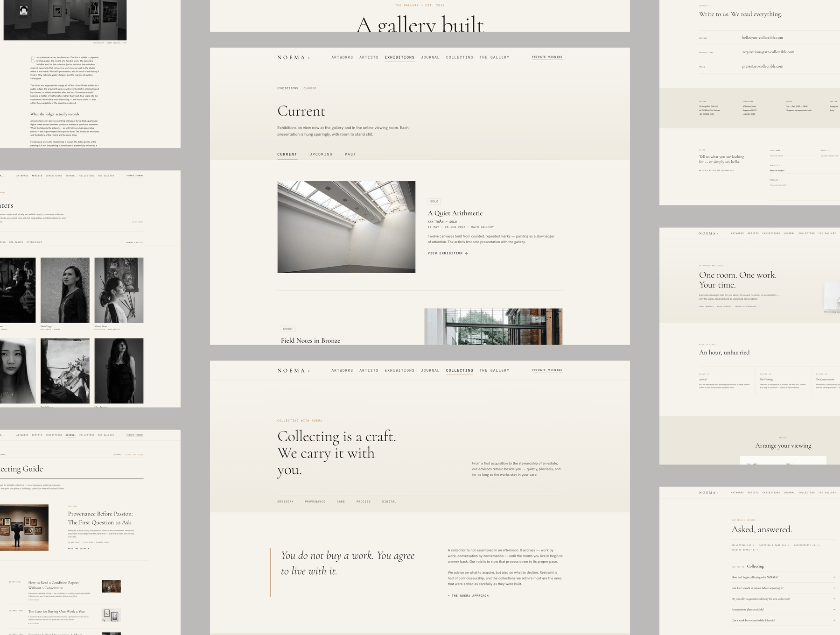The height and width of the screenshot is (635, 840).
Task: Jump to the Care section on Collecting page
Action: tap(341, 501)
